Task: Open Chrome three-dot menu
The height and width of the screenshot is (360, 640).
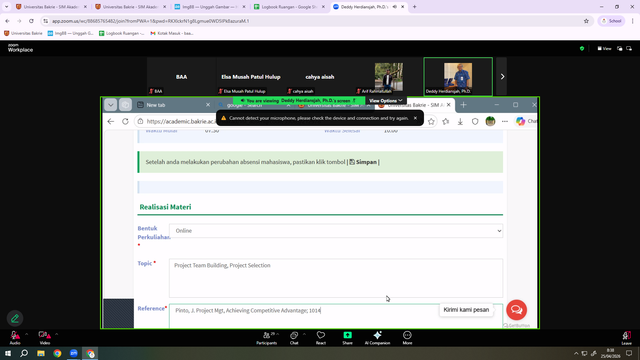Action: [632, 21]
